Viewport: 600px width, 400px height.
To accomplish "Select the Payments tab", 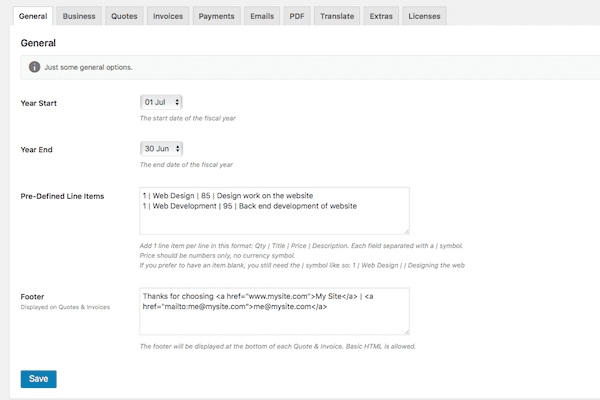I will tap(217, 16).
